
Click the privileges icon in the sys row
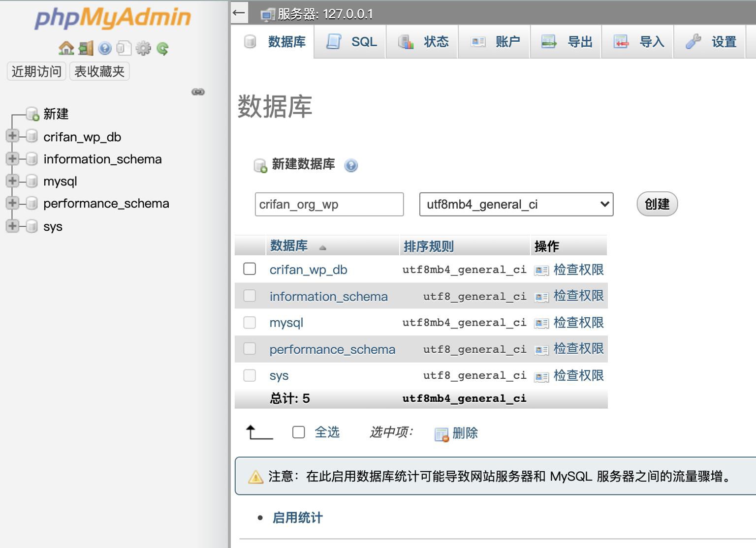pos(541,377)
